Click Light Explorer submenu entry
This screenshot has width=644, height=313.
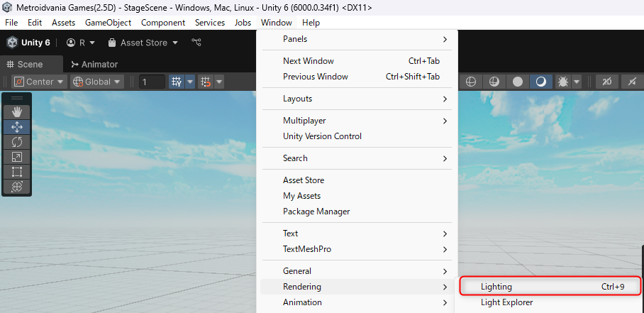tap(506, 302)
